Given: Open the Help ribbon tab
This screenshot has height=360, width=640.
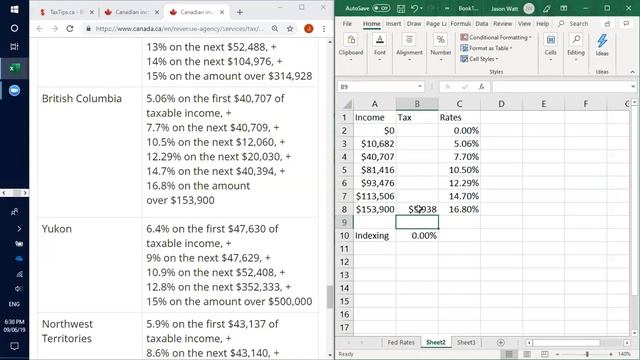Looking at the screenshot, I should point(542,24).
